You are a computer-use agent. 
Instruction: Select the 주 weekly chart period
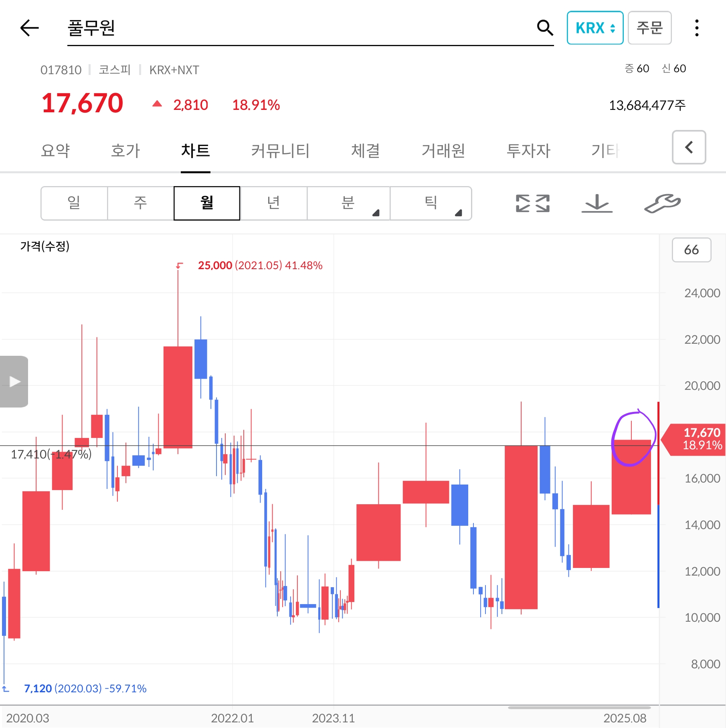tap(140, 203)
